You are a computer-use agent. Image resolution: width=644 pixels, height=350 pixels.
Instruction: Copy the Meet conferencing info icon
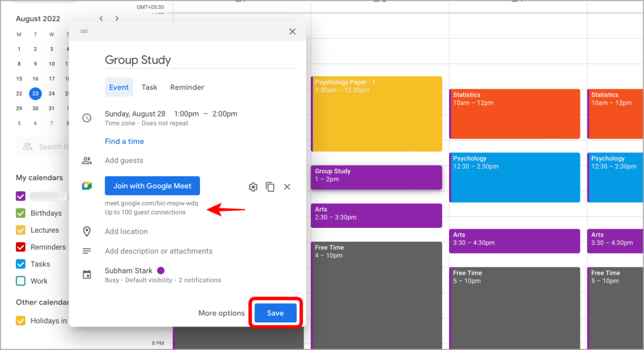270,187
